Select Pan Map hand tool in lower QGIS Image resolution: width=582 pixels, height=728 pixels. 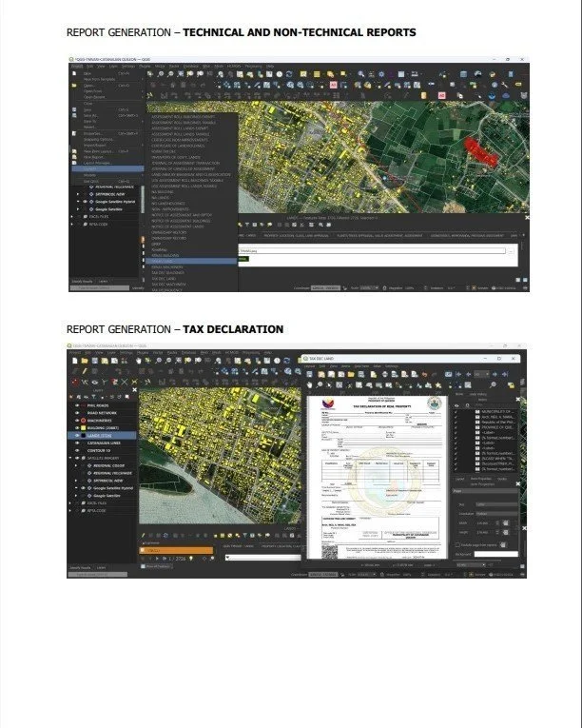tap(138, 361)
